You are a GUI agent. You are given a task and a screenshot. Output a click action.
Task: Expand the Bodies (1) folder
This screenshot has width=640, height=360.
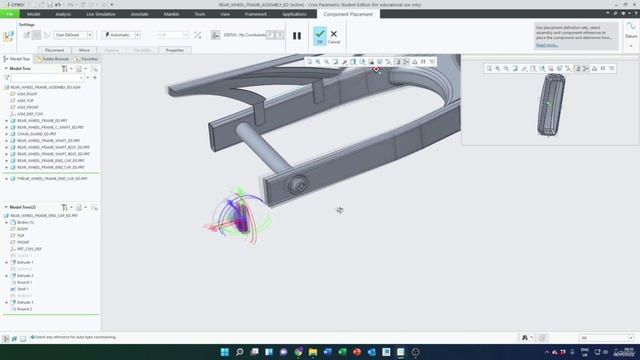coord(7,222)
